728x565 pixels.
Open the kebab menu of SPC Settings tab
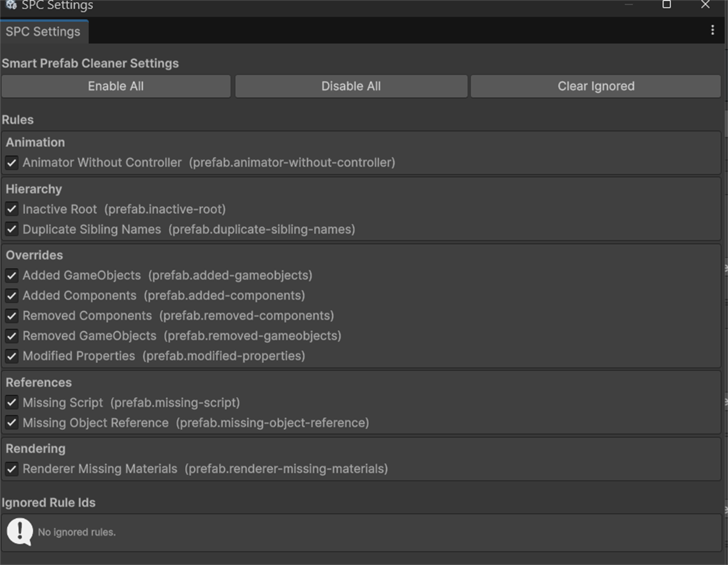coord(712,30)
